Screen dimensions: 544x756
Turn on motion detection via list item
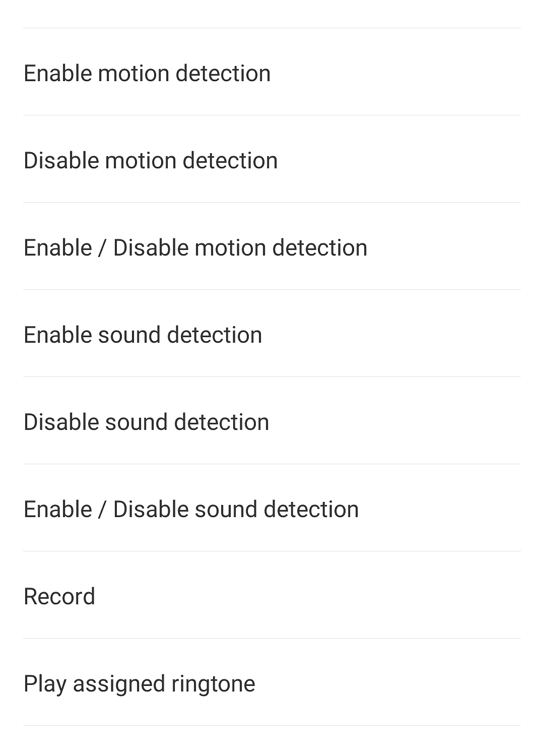pyautogui.click(x=147, y=73)
